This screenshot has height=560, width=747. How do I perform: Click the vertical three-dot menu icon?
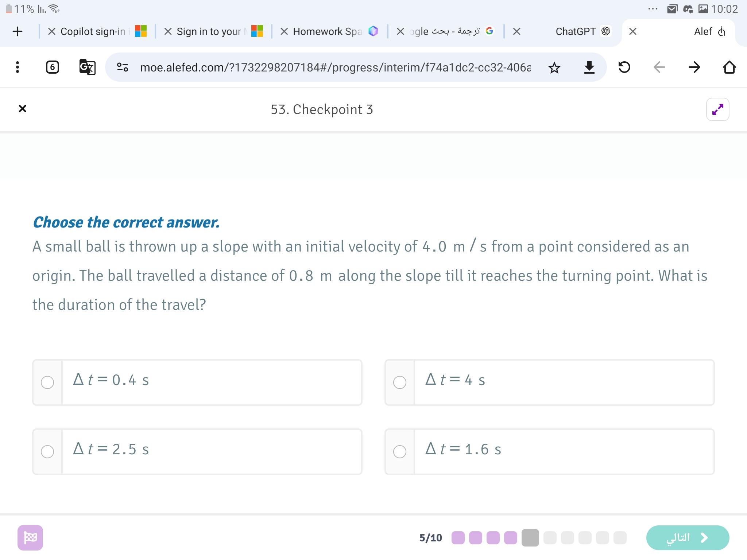tap(17, 66)
